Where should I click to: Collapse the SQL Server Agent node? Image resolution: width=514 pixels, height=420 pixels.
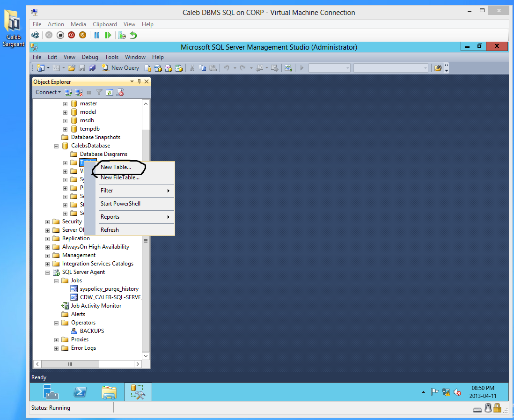[x=48, y=273]
